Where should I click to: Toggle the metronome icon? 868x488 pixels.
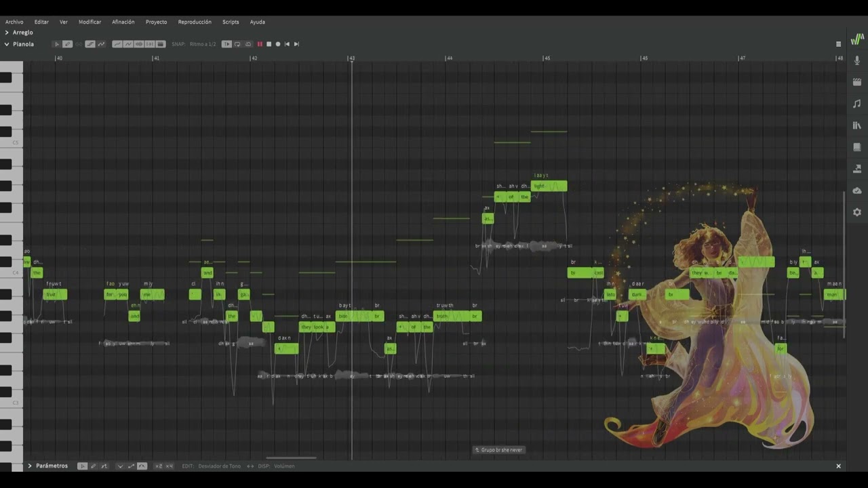point(248,44)
